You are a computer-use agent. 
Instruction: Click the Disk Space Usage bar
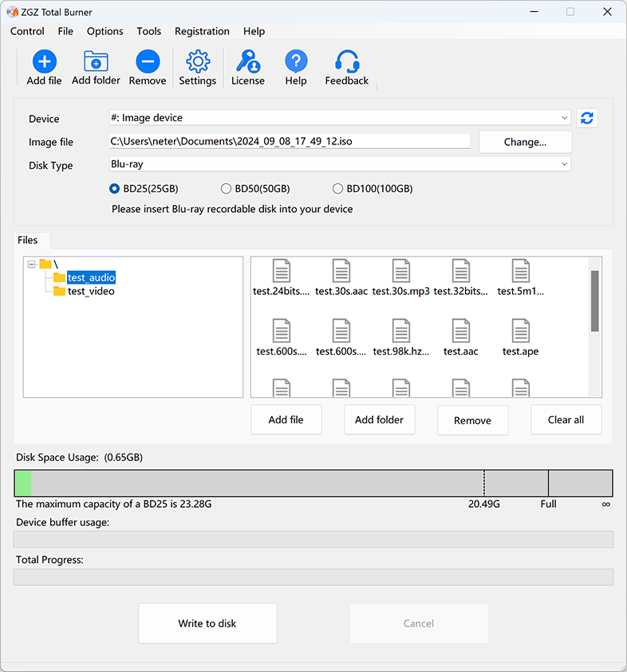pyautogui.click(x=313, y=483)
